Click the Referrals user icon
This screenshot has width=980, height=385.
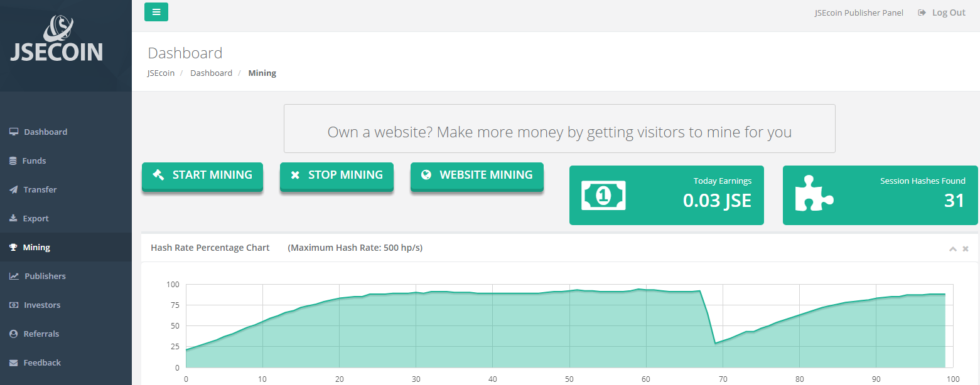13,334
